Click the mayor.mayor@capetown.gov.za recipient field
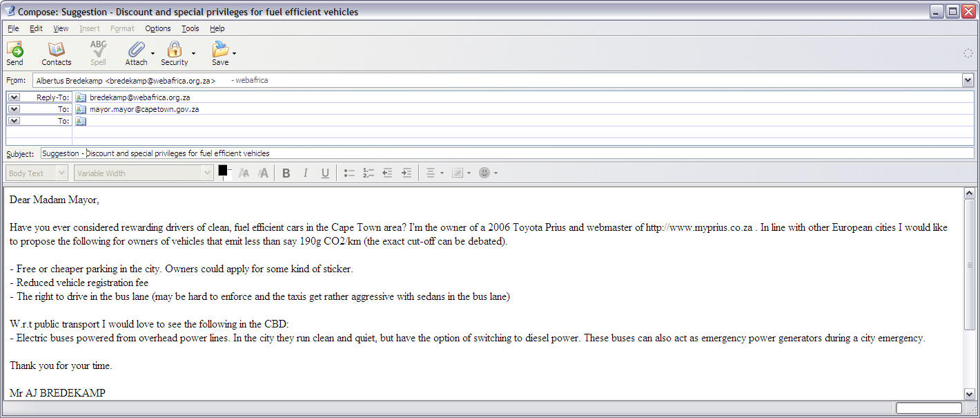This screenshot has height=418, width=980. click(x=523, y=109)
